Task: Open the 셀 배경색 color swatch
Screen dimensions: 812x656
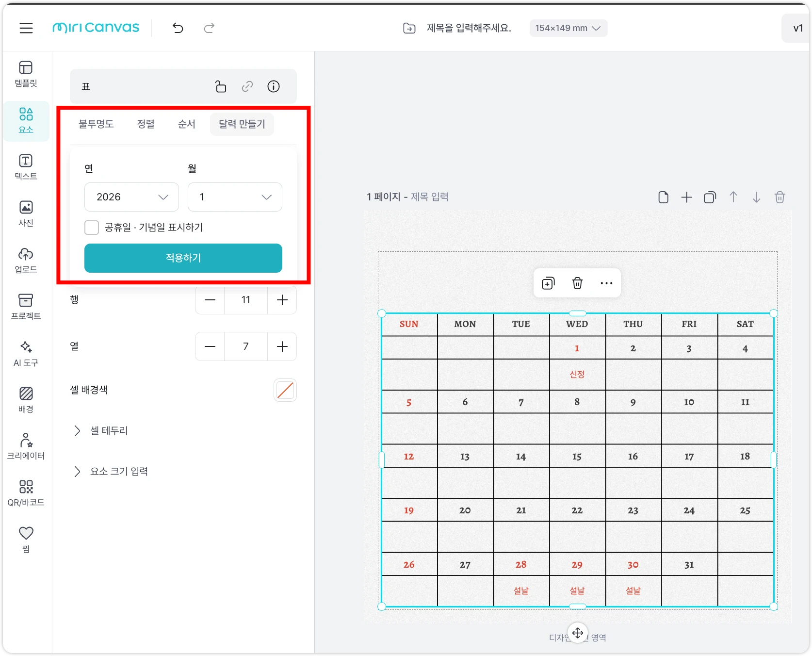Action: [x=285, y=390]
